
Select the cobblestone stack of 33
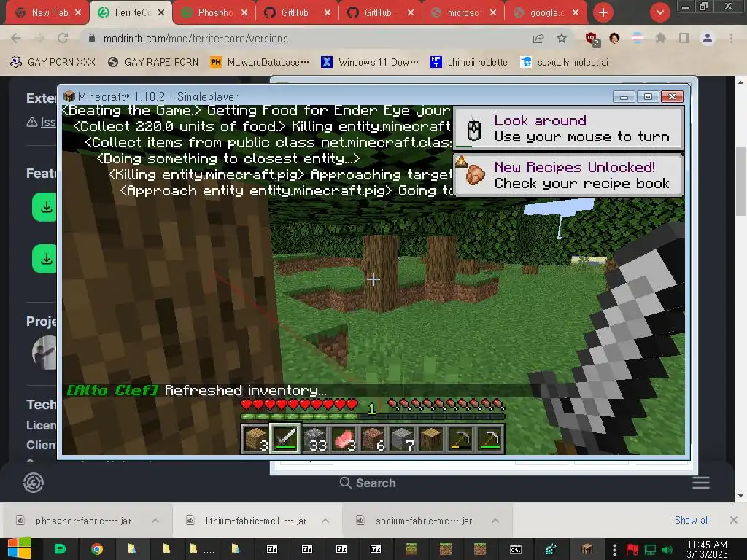click(315, 438)
